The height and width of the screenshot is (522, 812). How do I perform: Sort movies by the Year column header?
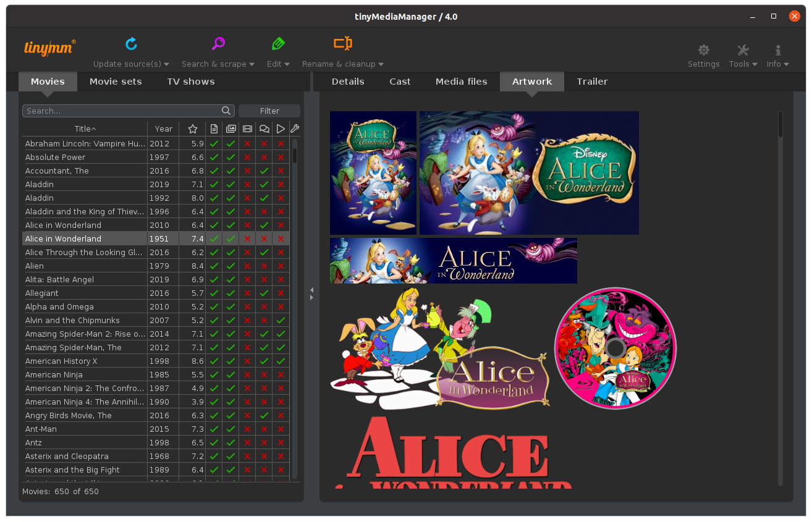(x=163, y=129)
